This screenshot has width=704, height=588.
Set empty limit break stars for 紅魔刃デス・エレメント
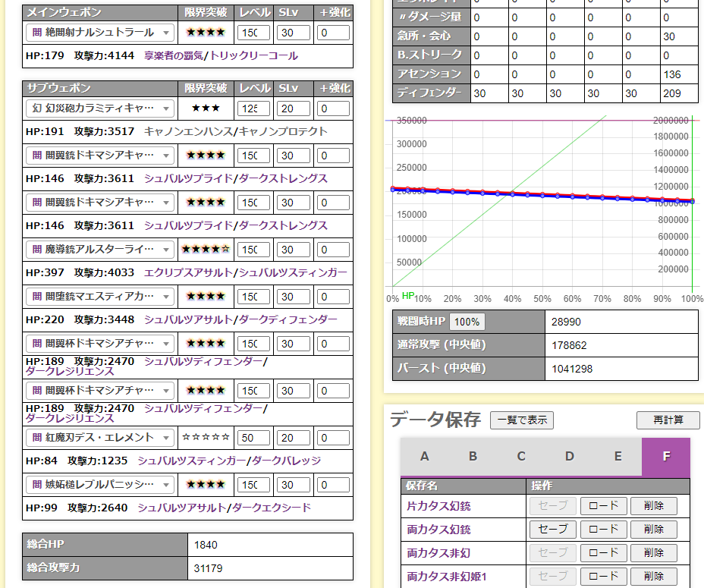click(x=206, y=437)
